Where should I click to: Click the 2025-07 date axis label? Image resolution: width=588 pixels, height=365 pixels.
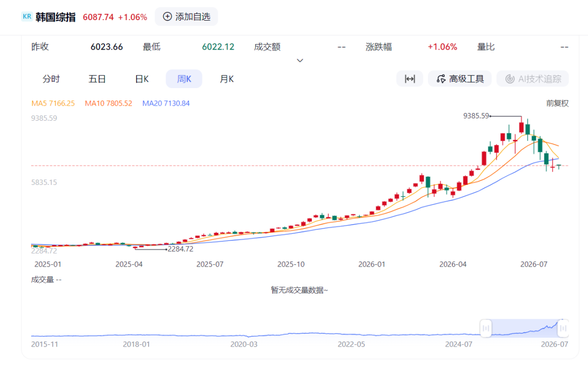[210, 264]
